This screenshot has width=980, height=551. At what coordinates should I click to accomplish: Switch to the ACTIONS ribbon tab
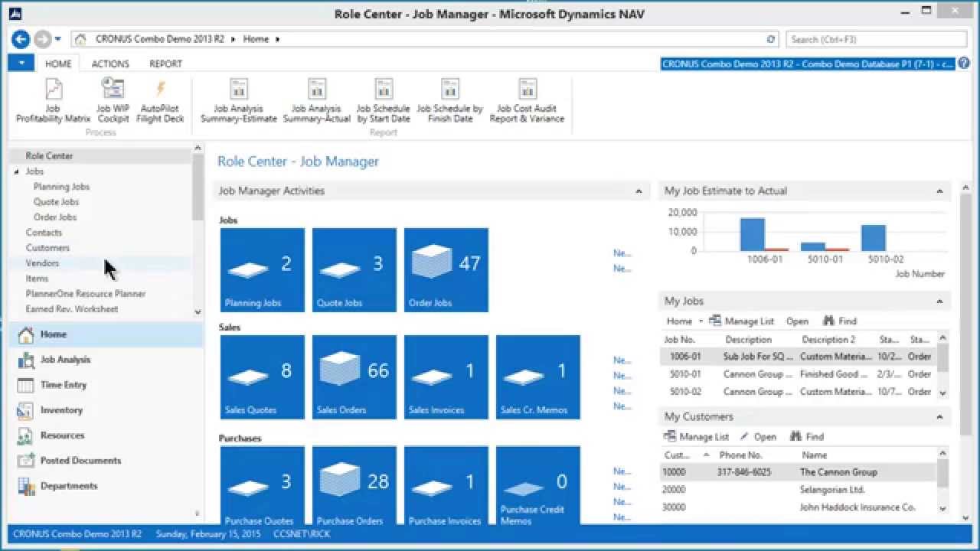pos(110,64)
